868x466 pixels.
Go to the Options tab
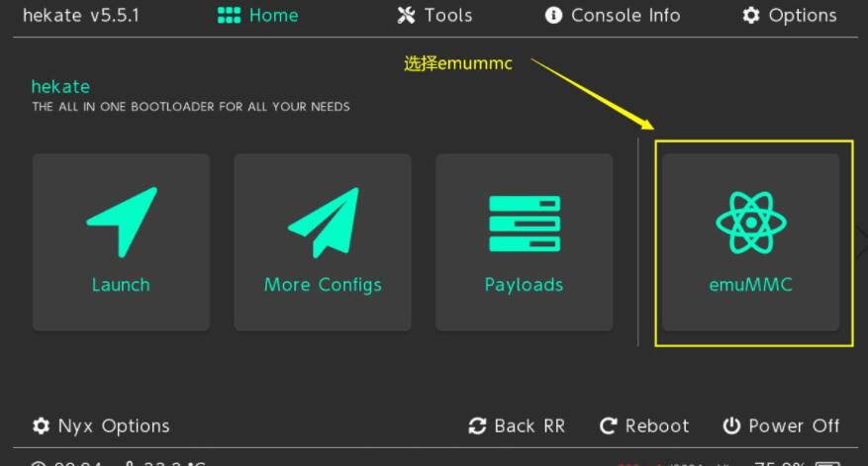coord(790,16)
